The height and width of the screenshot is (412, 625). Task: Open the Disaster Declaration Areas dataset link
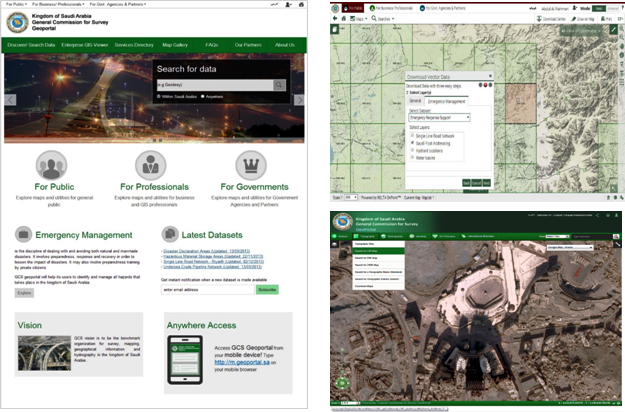[206, 251]
